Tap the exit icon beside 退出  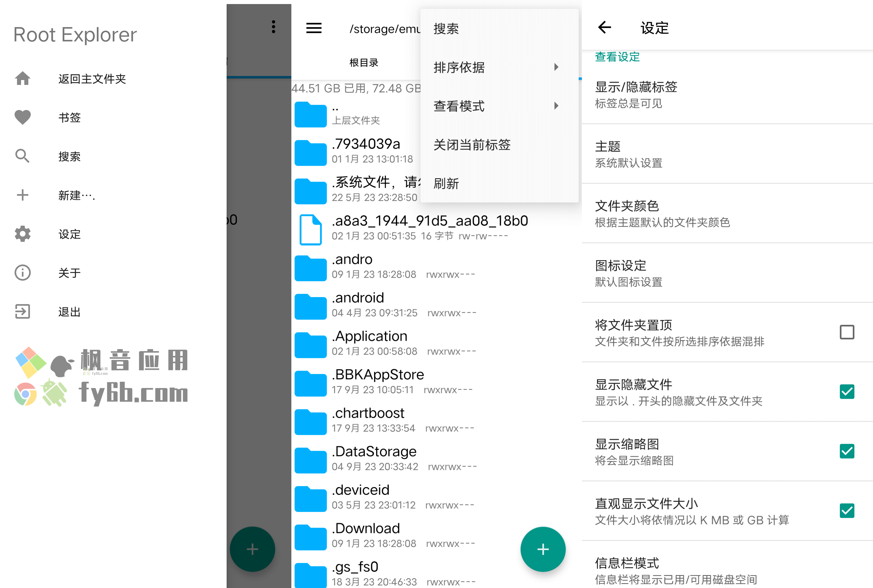22,311
